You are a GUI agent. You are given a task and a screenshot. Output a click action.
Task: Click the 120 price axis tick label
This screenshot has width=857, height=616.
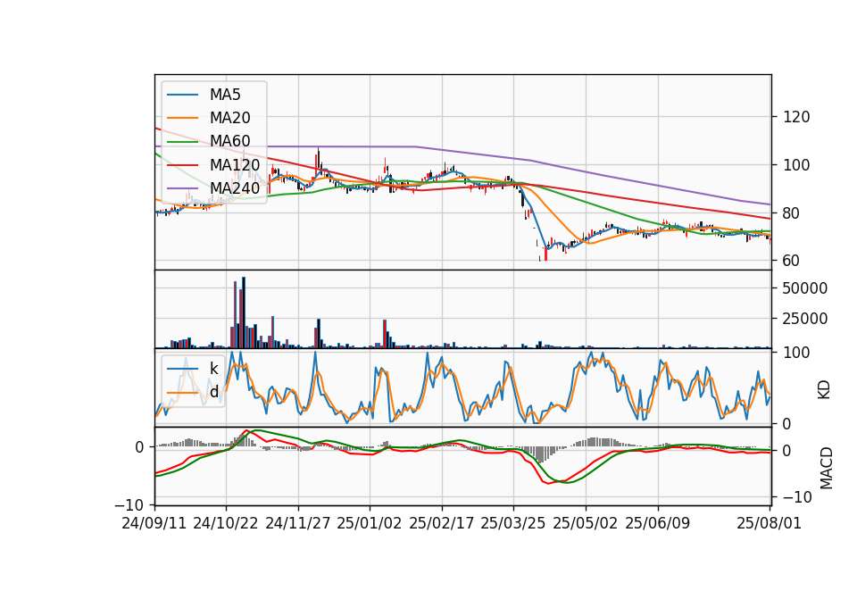click(x=796, y=117)
